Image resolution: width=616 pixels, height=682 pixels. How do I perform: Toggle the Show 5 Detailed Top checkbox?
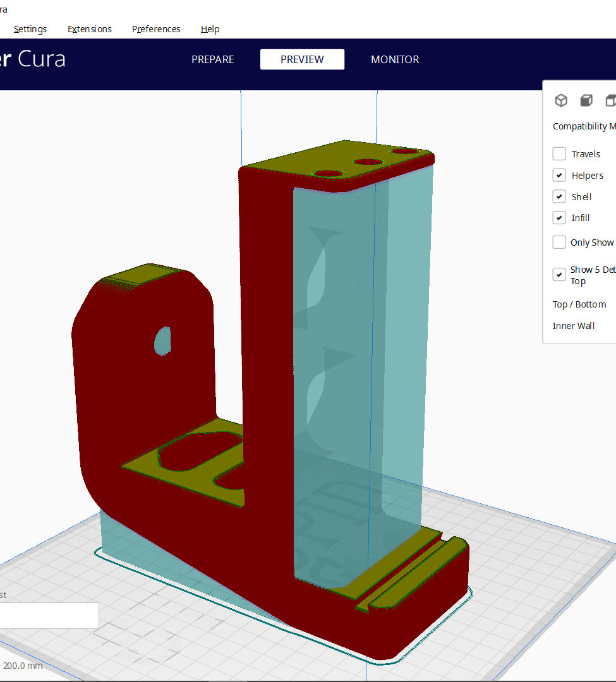click(x=559, y=275)
